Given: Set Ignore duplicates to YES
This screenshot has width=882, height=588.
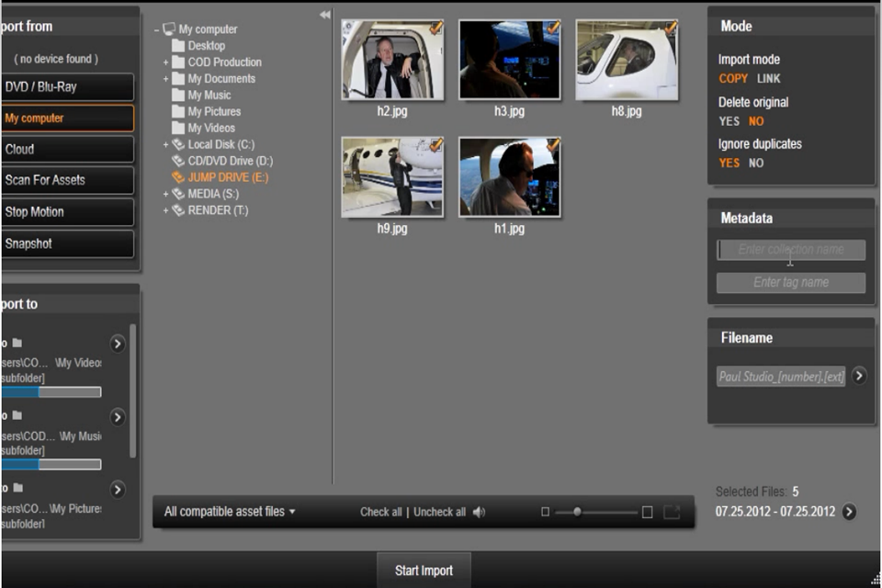Looking at the screenshot, I should [x=729, y=164].
